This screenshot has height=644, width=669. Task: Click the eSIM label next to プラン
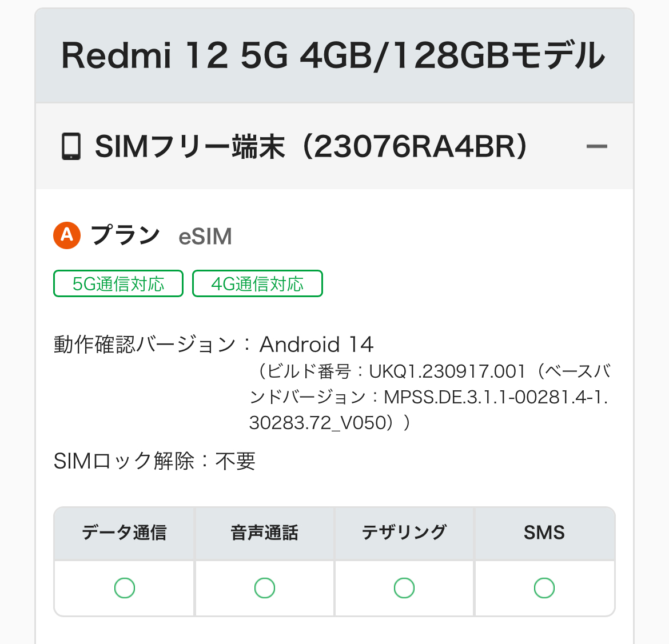tap(205, 237)
